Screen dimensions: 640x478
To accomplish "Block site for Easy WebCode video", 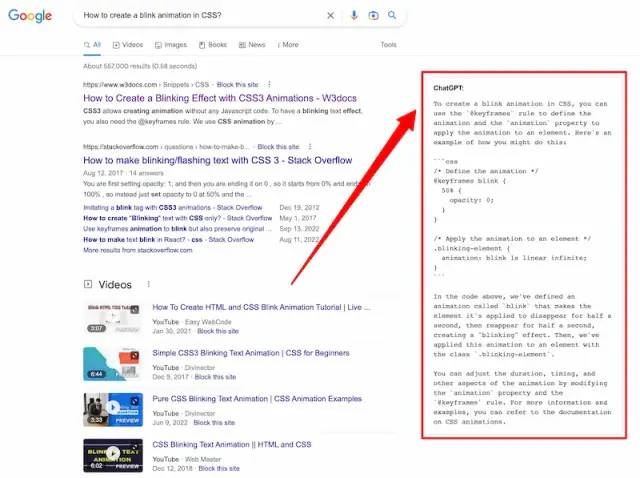I will click(x=218, y=331).
